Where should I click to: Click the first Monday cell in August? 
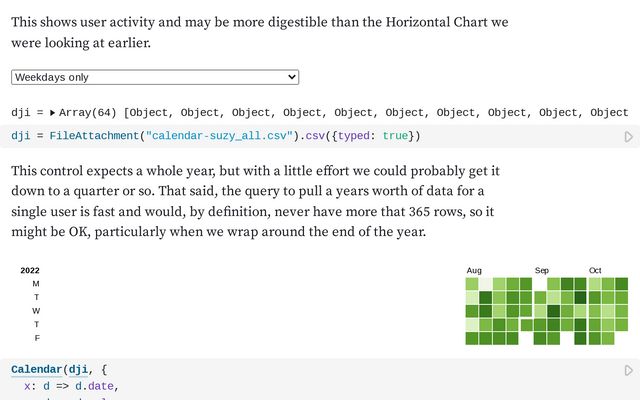(472, 284)
